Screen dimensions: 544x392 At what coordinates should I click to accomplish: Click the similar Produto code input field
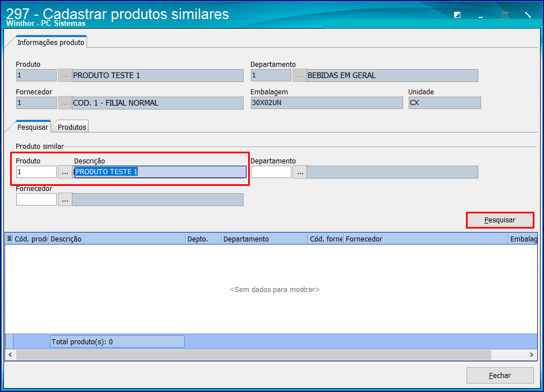(36, 172)
